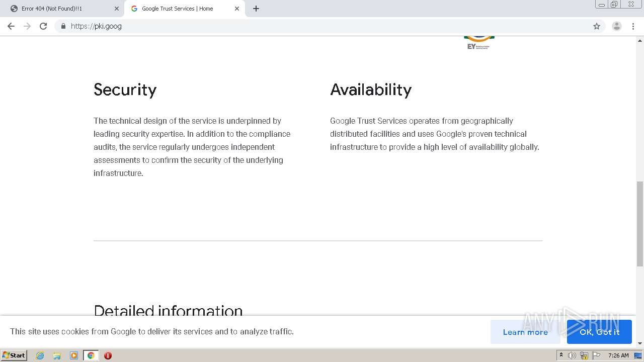The height and width of the screenshot is (362, 644).
Task: Go back to the previous page
Action: (11, 26)
